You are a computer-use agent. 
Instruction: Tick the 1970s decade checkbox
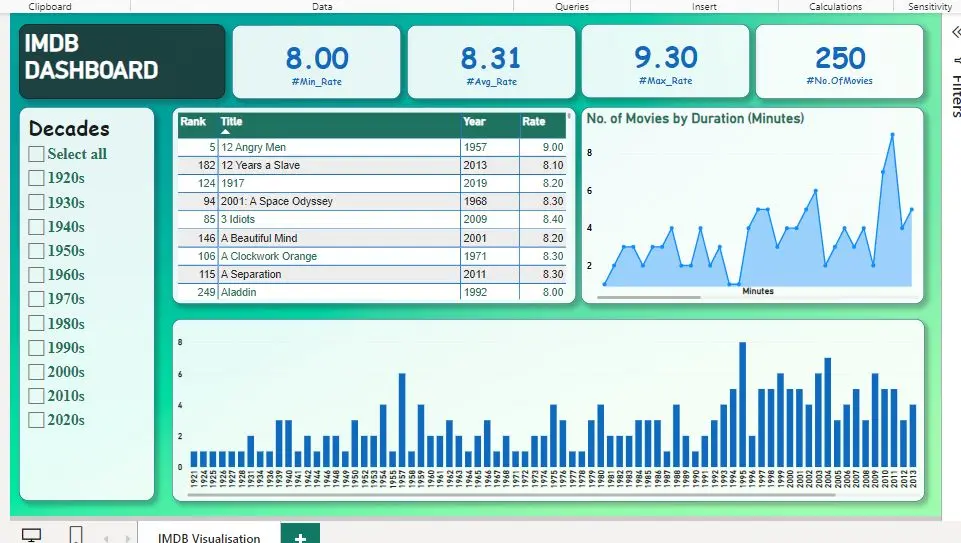(36, 299)
